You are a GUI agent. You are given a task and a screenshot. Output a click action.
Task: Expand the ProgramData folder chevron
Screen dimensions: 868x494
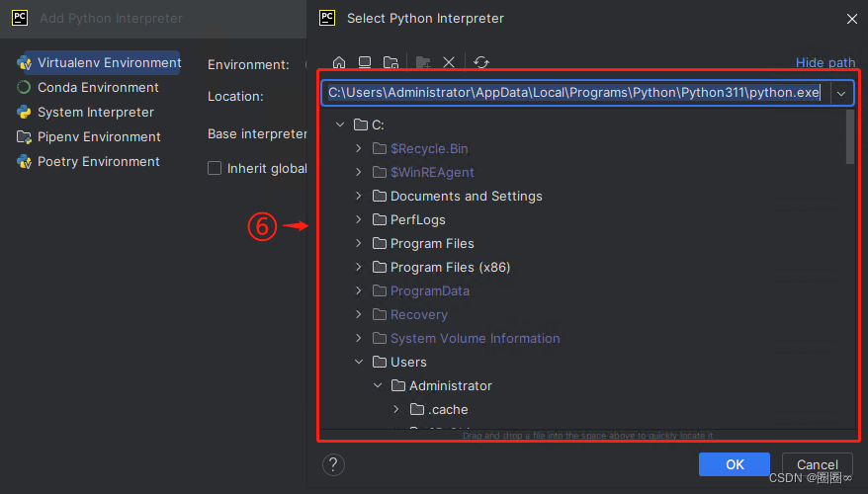point(359,290)
